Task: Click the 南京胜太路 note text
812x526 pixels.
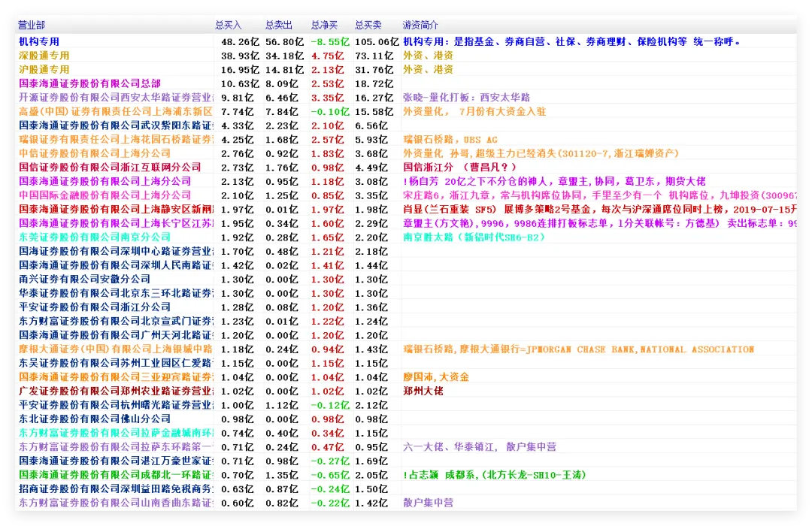Action: [x=474, y=237]
